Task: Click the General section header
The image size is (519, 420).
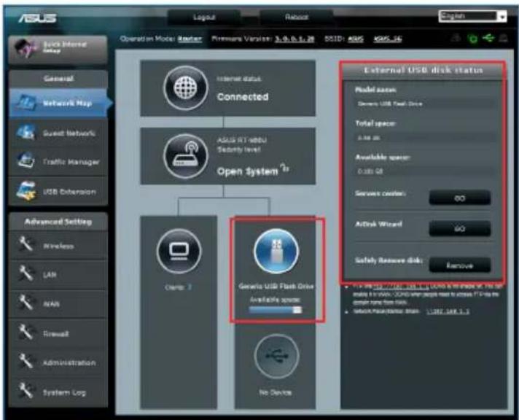Action: [x=58, y=79]
